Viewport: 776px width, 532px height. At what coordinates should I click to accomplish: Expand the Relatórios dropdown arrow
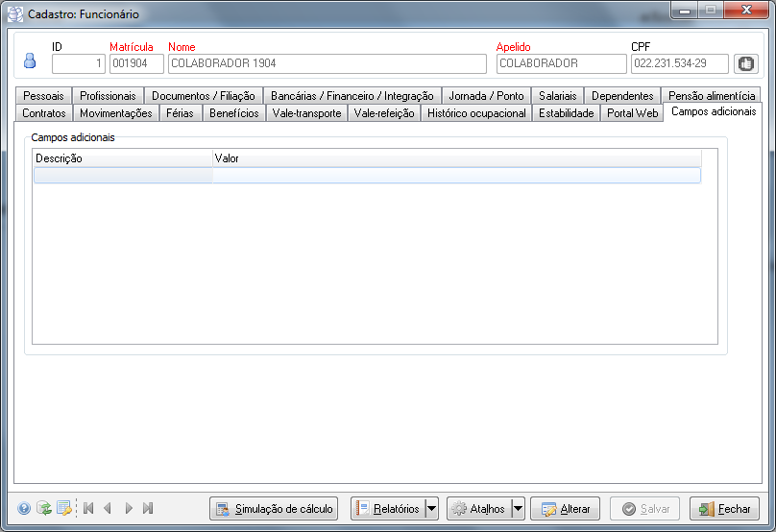(431, 509)
